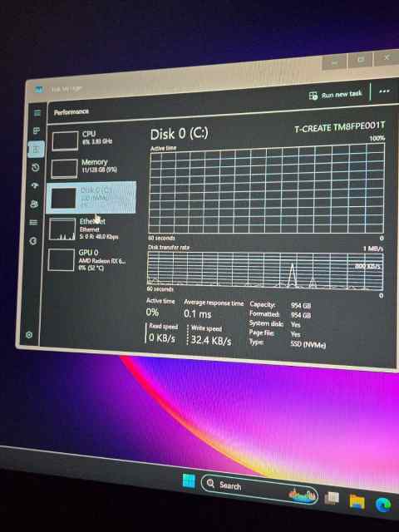The width and height of the screenshot is (399, 532).
Task: Click the Ethernet mini graph thumbnail
Action: pos(62,229)
